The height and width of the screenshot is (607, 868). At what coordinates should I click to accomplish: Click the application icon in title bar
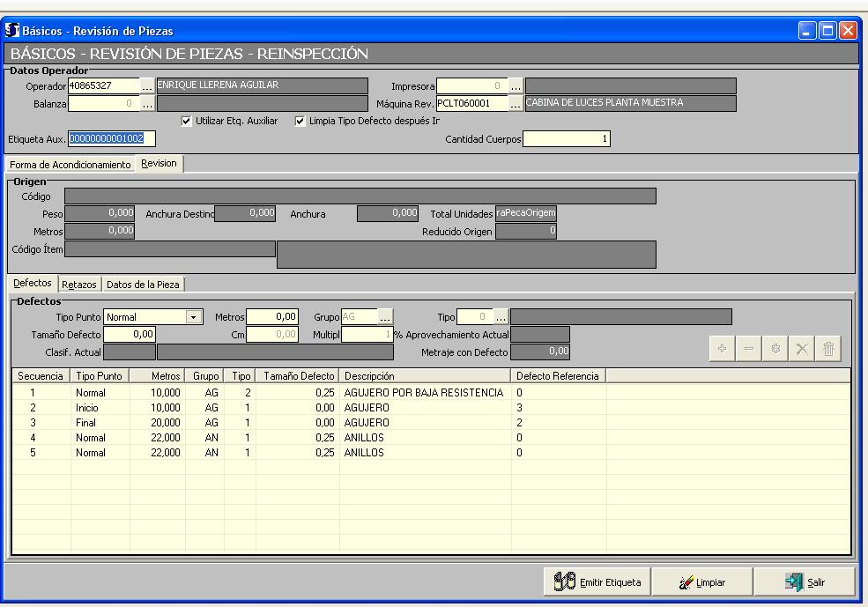[12, 31]
